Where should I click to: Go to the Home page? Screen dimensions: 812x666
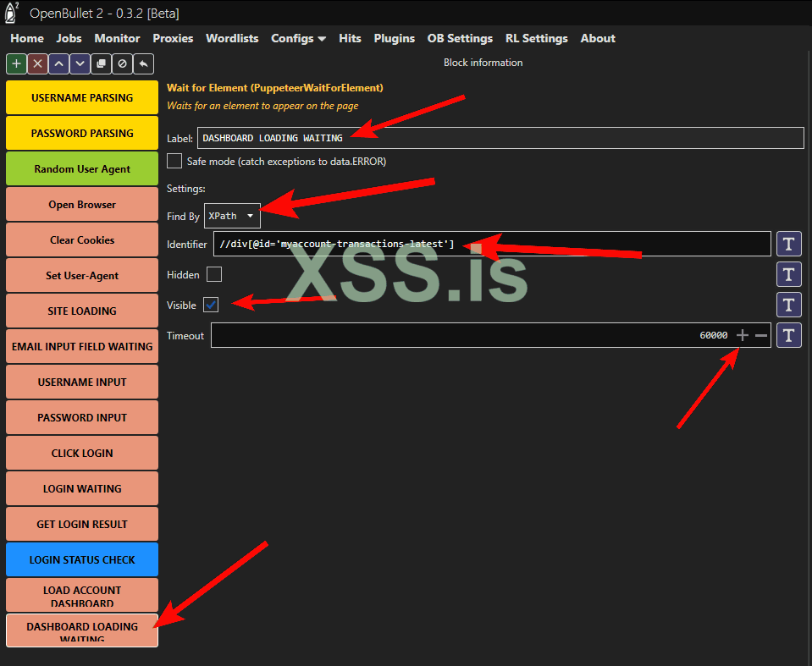coord(27,38)
